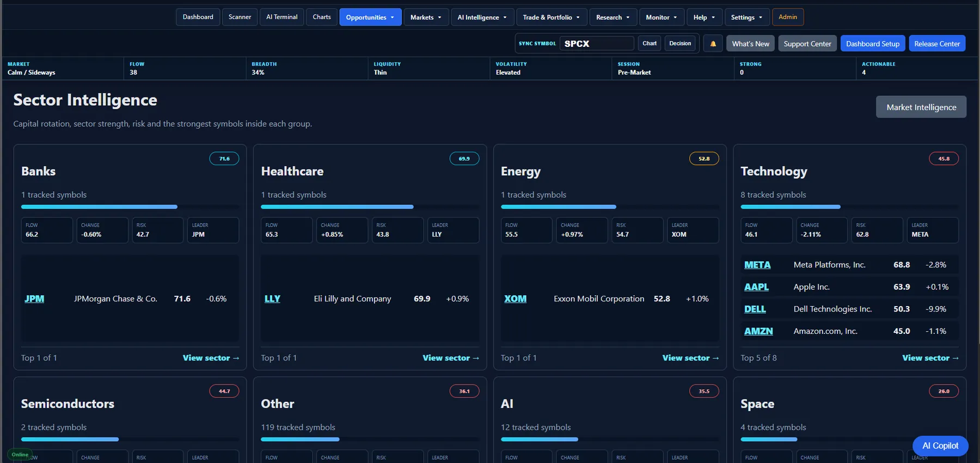The height and width of the screenshot is (463, 980).
Task: Click the SESSION Pre-Market status
Action: (672, 69)
